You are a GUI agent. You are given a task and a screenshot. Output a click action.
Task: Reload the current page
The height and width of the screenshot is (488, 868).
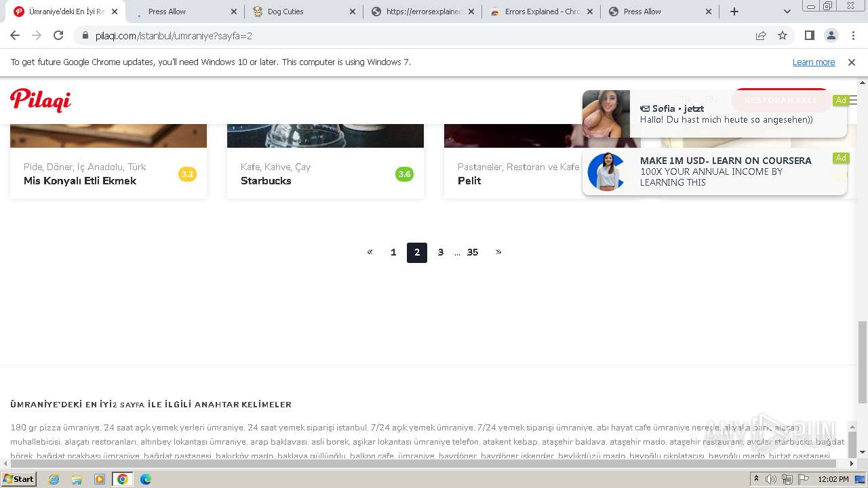58,35
